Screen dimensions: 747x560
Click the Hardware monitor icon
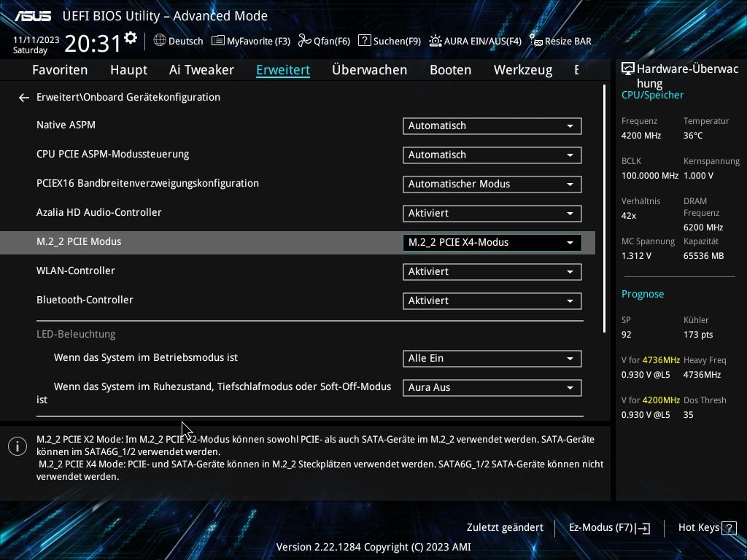point(628,69)
